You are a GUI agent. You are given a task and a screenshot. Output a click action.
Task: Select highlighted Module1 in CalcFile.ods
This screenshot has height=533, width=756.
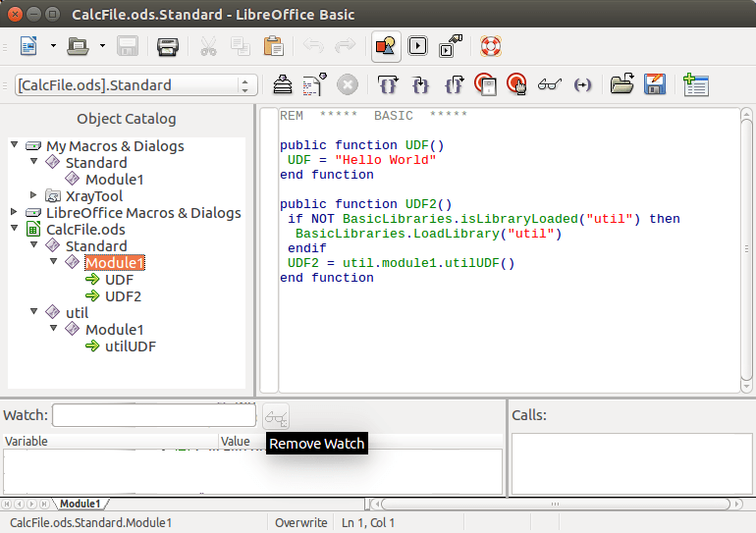click(114, 263)
